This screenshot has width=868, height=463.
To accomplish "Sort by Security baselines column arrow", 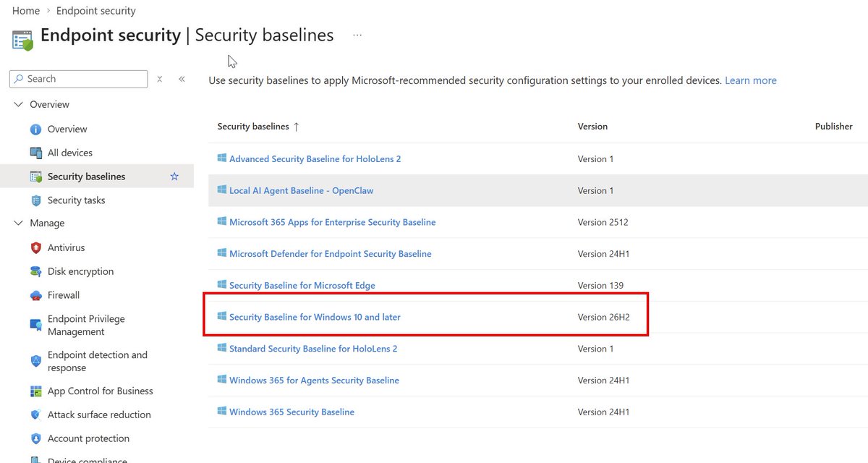I will (x=296, y=127).
